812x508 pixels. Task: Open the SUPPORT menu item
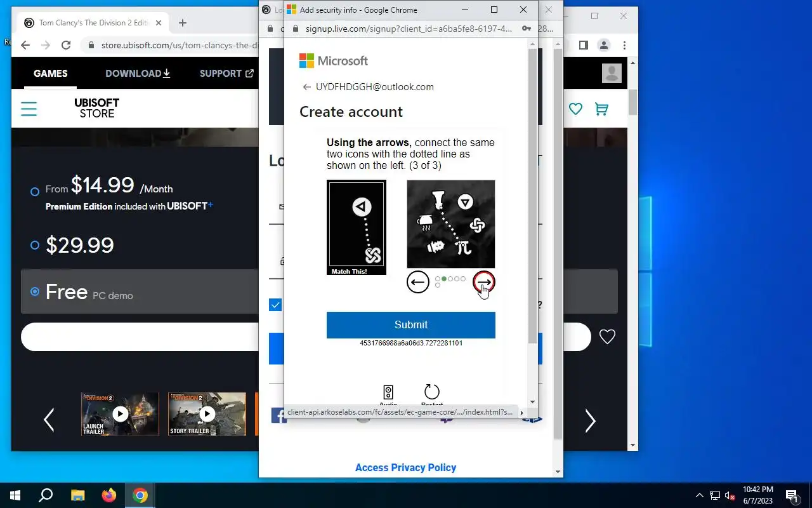tap(226, 73)
